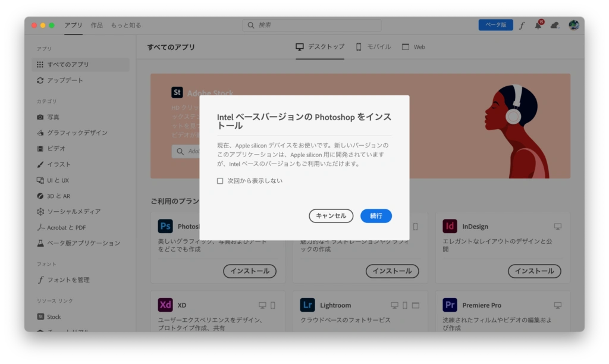609x364 pixels.
Task: Check the 次回から表示しない checkbox
Action: (x=220, y=181)
